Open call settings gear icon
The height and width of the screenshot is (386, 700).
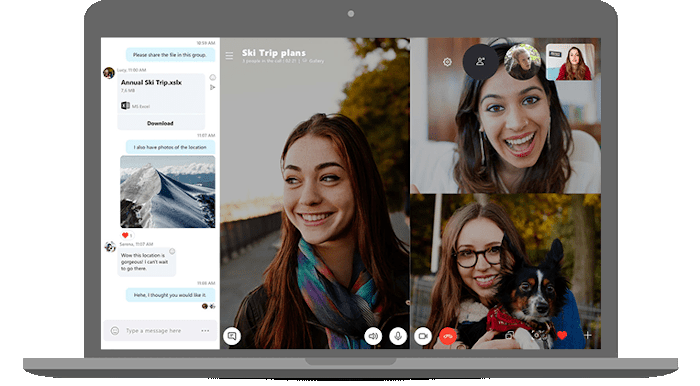click(447, 62)
